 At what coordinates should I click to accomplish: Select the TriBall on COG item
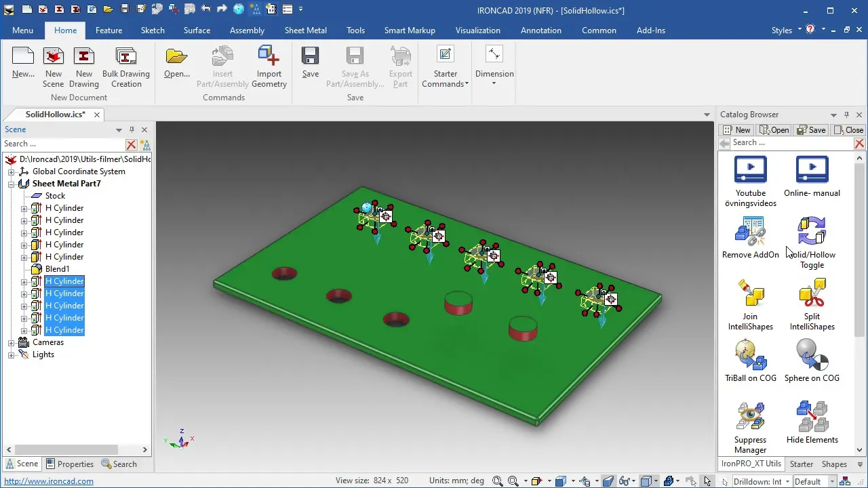[x=751, y=361]
